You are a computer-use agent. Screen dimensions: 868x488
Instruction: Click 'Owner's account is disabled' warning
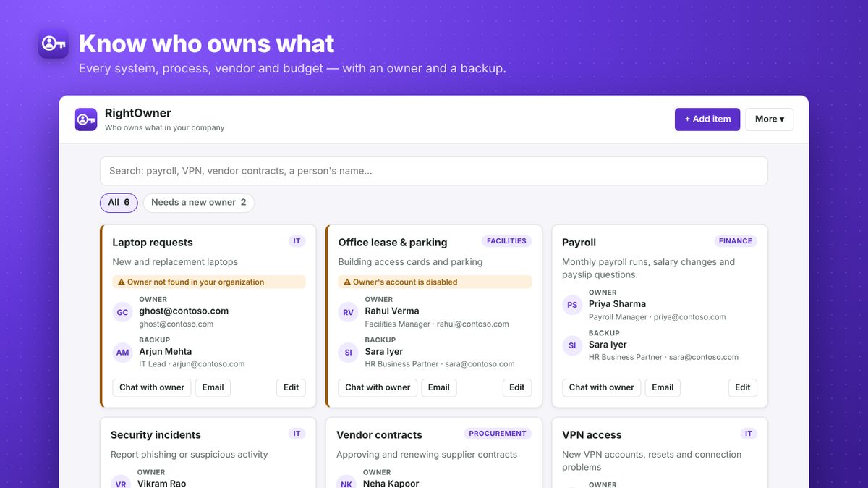pyautogui.click(x=435, y=282)
